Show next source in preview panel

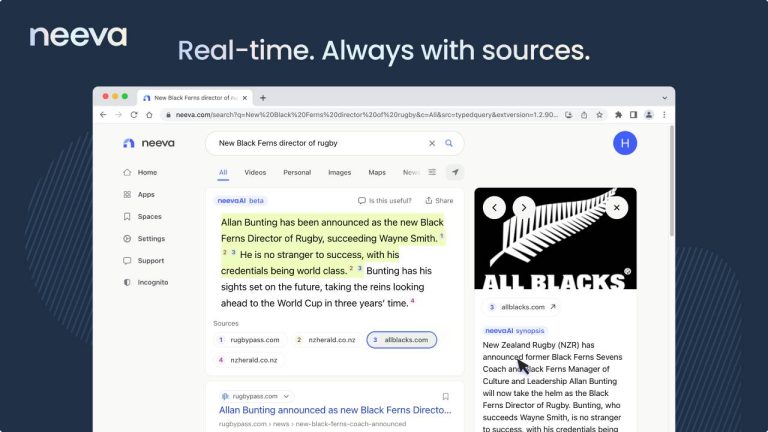pos(524,208)
